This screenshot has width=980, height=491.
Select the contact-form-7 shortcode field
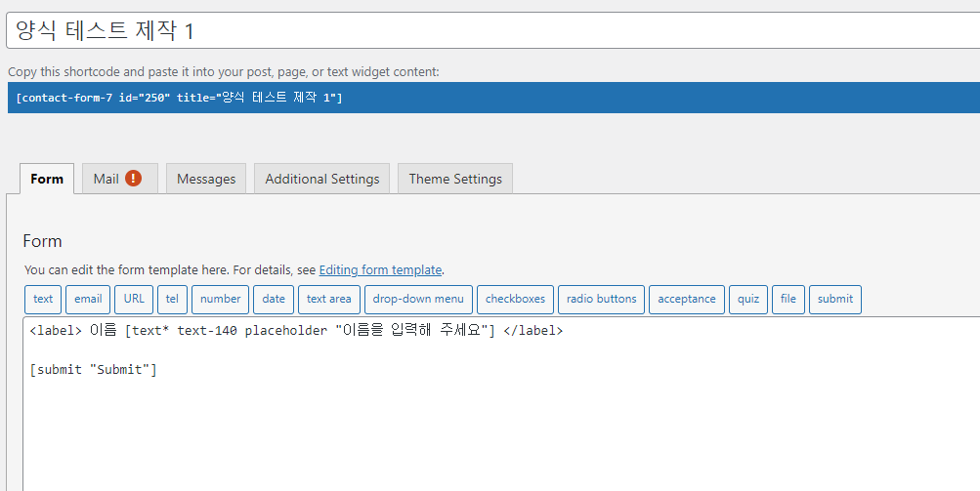pyautogui.click(x=493, y=98)
